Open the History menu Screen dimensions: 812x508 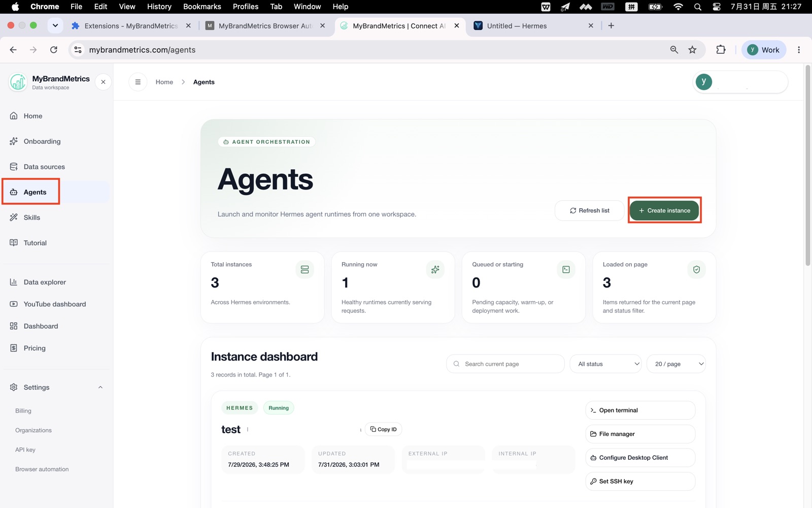[159, 7]
